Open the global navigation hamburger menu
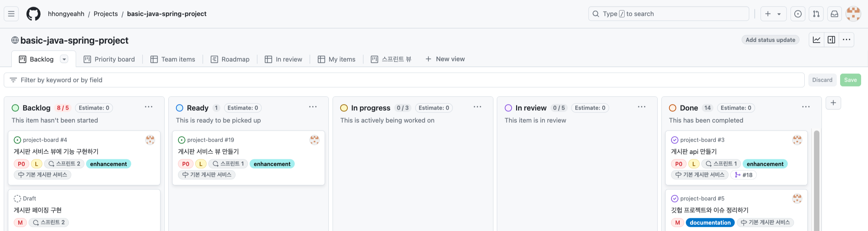Screen dimensions: 868x231 (11, 14)
